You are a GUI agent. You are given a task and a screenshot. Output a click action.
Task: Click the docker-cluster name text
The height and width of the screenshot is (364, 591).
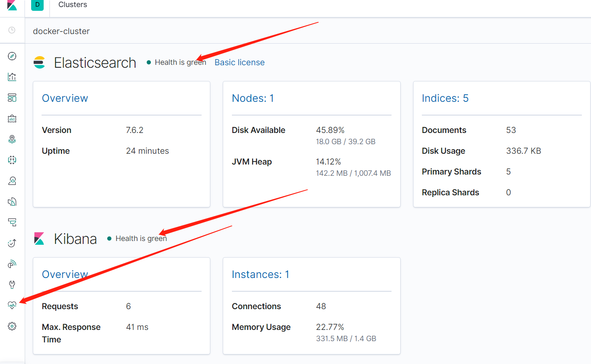61,31
